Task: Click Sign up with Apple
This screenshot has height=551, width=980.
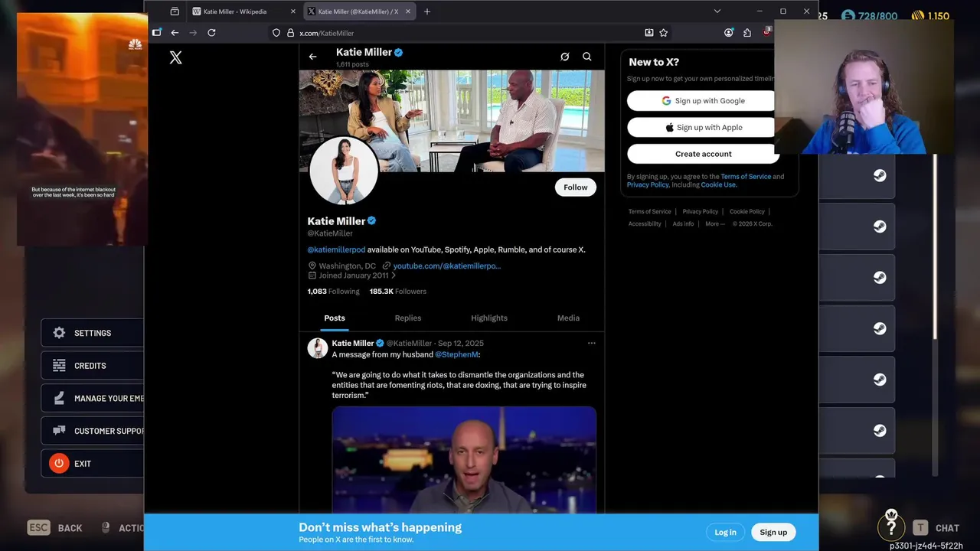Action: [703, 127]
